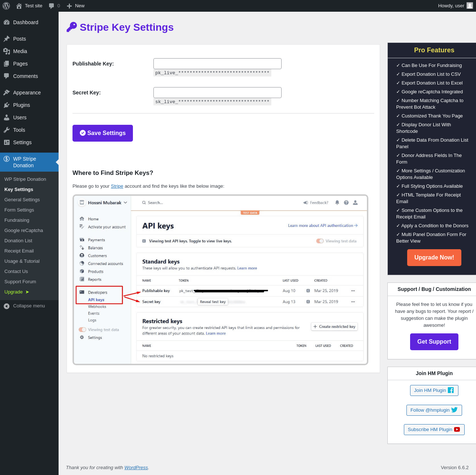
Task: Go to Contact Us submenu item
Action: pyautogui.click(x=16, y=272)
